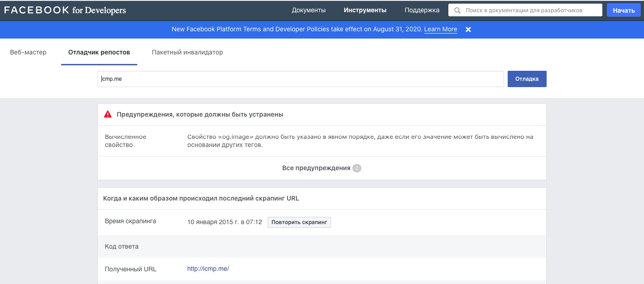
Task: Focus the documentation search field
Action: pos(525,10)
